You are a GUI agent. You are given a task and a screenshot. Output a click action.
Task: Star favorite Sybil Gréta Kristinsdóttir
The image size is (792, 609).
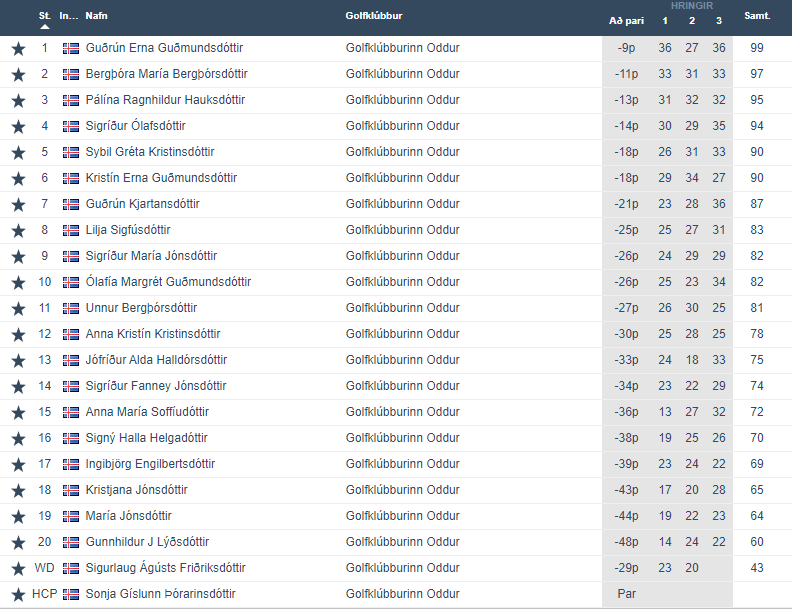pos(19,153)
